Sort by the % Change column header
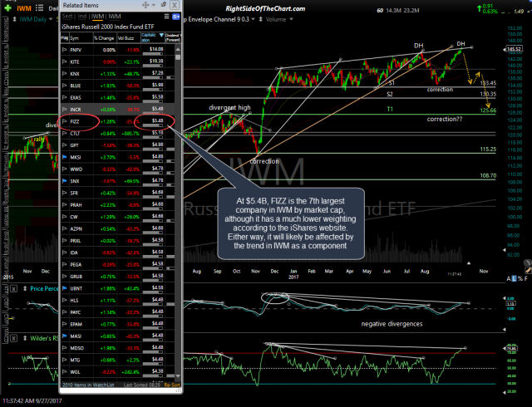532x407 pixels. click(x=105, y=38)
